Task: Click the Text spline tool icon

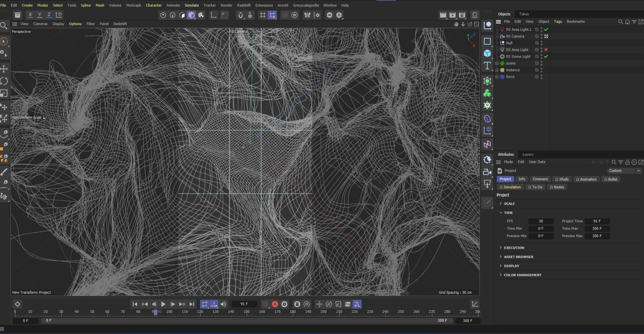Action: tap(487, 66)
